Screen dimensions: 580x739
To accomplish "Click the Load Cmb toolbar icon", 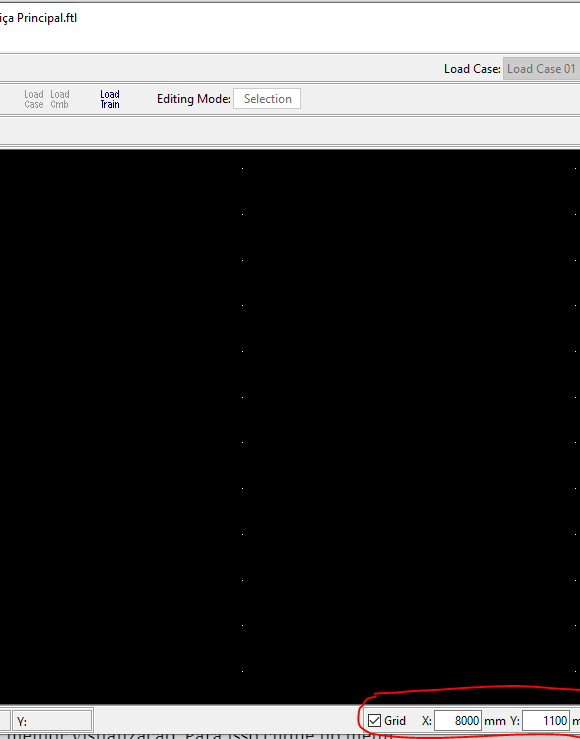I will [x=60, y=99].
